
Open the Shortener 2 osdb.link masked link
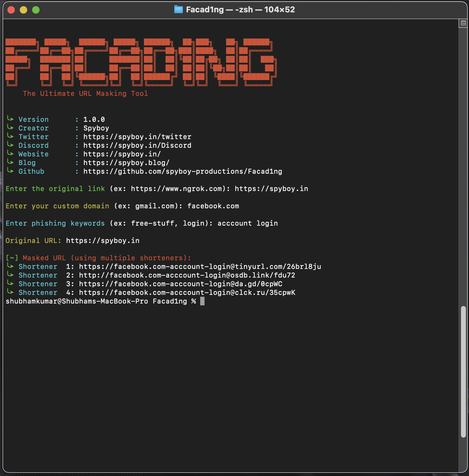[x=187, y=275]
